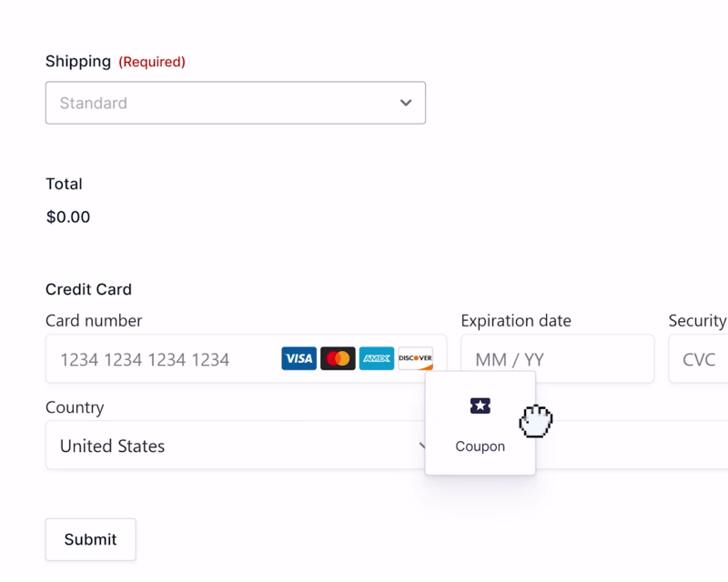This screenshot has width=728, height=582.
Task: Click the Visa card logo
Action: click(298, 358)
